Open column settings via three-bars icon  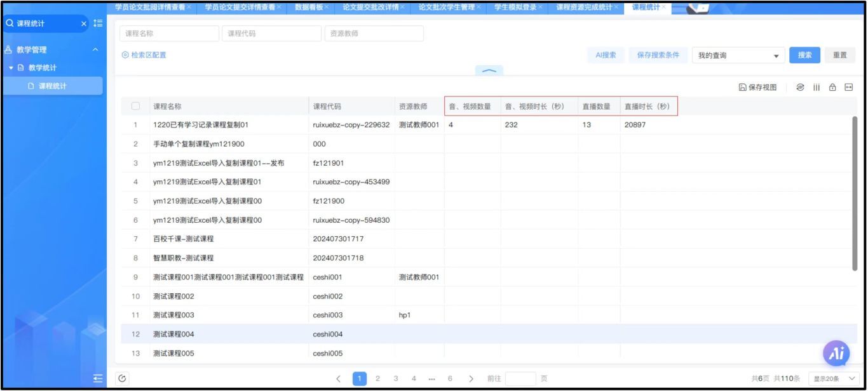pyautogui.click(x=817, y=88)
